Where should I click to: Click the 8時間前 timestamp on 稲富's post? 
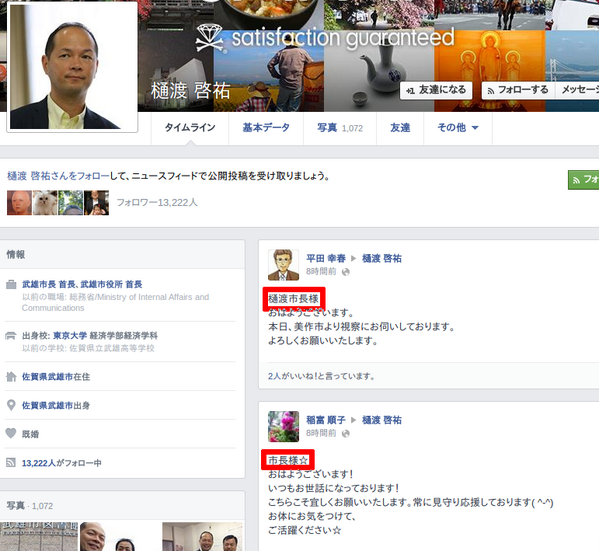pyautogui.click(x=321, y=433)
